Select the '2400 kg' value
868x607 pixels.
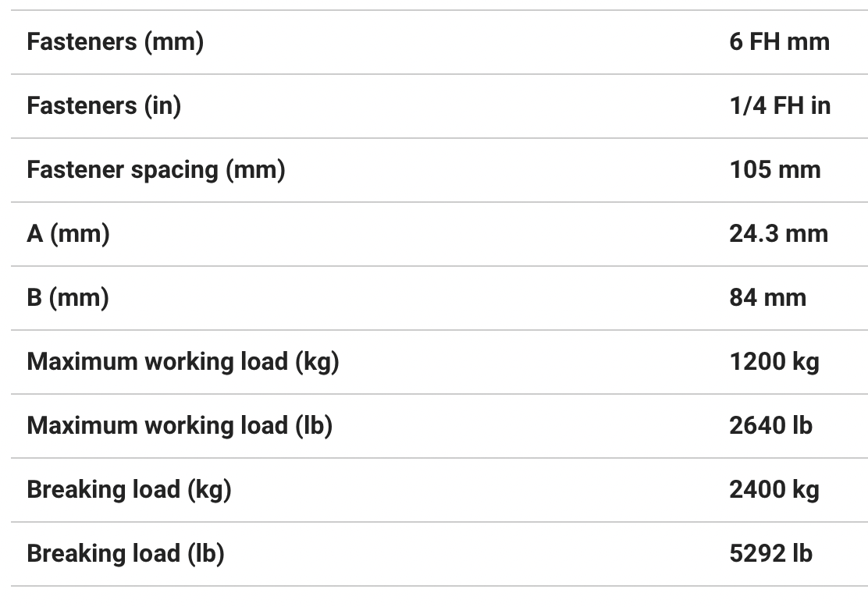click(x=774, y=490)
